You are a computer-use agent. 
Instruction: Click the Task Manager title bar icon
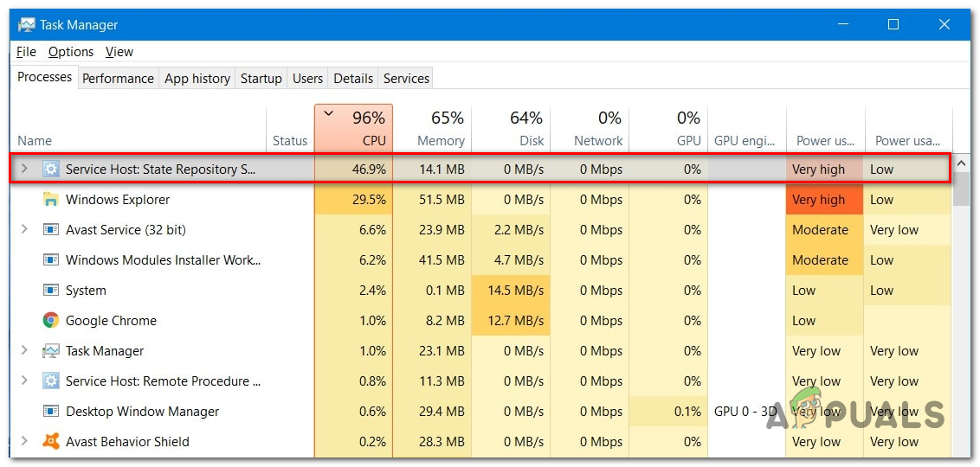click(x=27, y=25)
